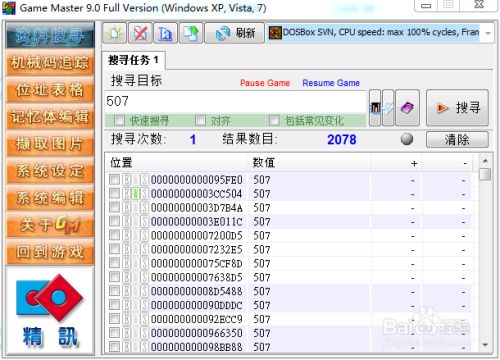Click the copy task toolbar icon

pyautogui.click(x=191, y=33)
